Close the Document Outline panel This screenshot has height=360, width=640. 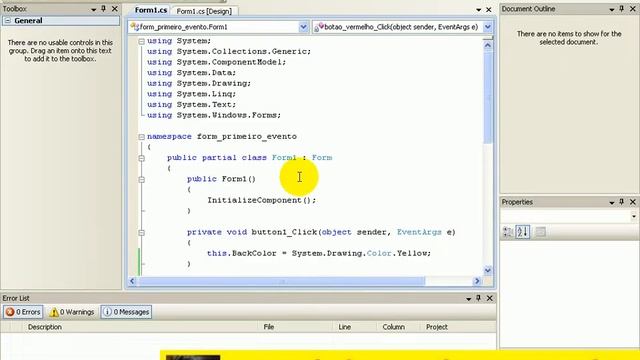point(633,9)
